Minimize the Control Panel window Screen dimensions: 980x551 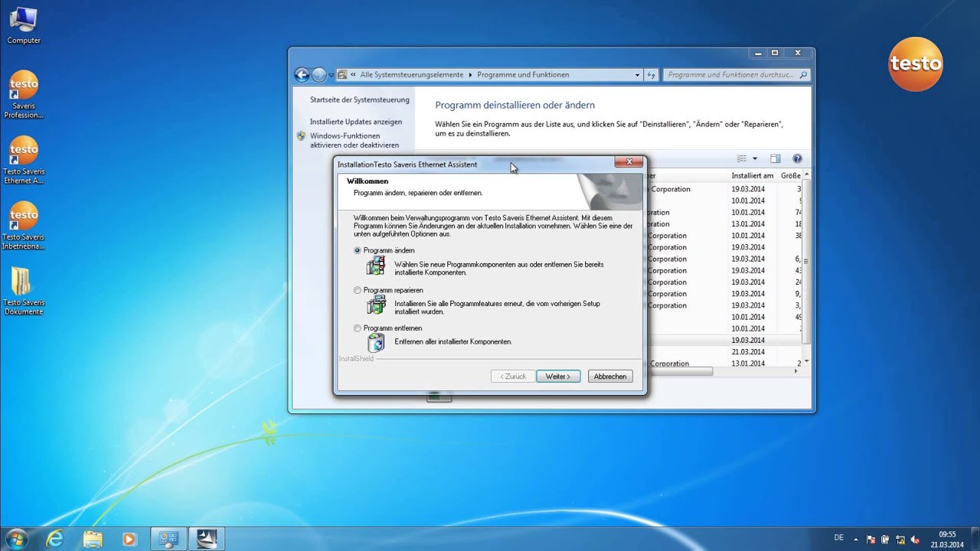click(x=756, y=53)
